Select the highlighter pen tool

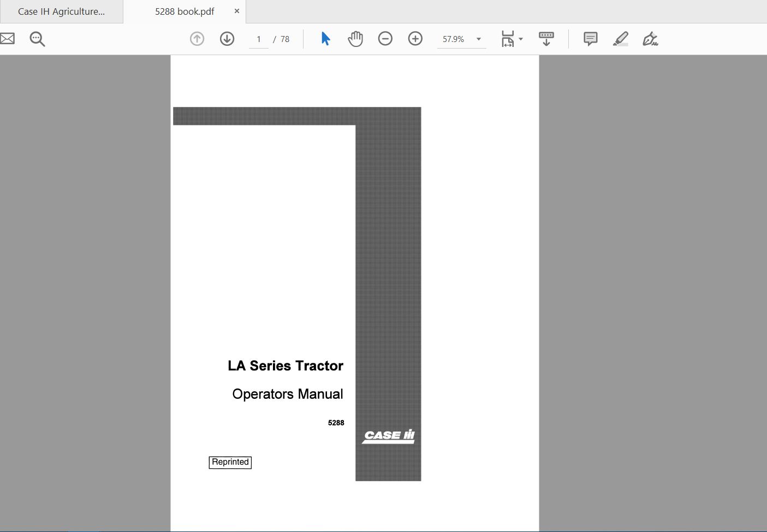tap(621, 39)
